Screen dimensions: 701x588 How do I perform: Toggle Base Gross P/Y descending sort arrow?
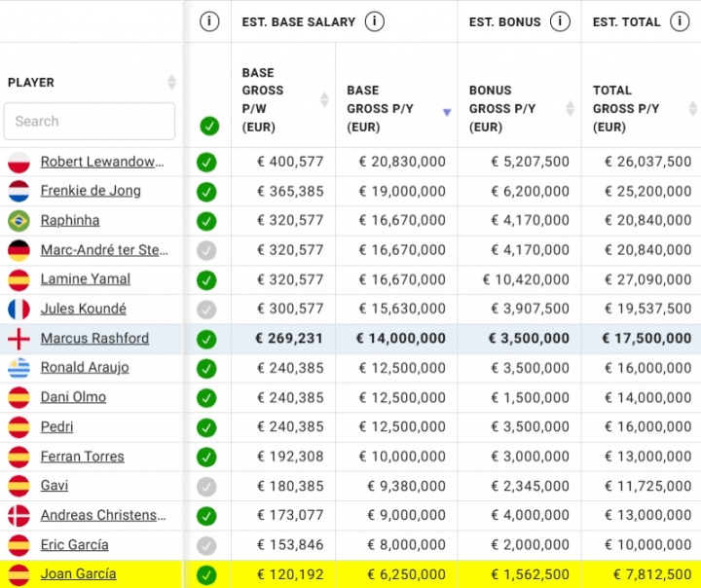pyautogui.click(x=446, y=112)
